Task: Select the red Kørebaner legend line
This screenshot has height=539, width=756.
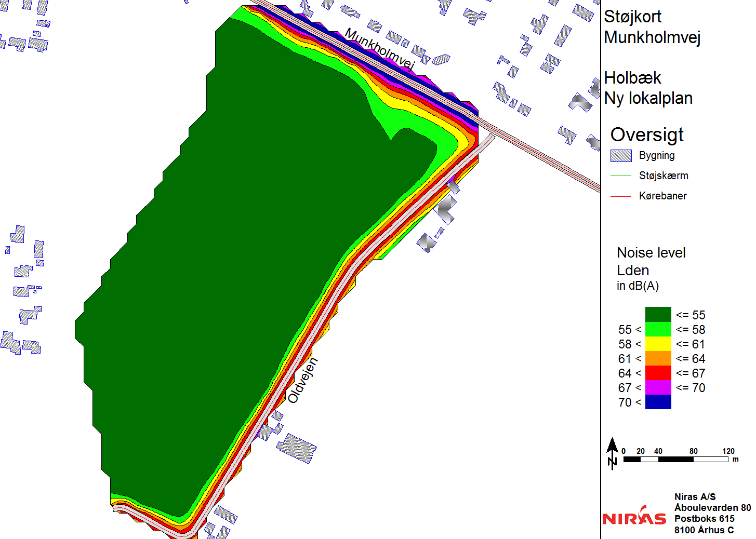Action: click(x=621, y=196)
